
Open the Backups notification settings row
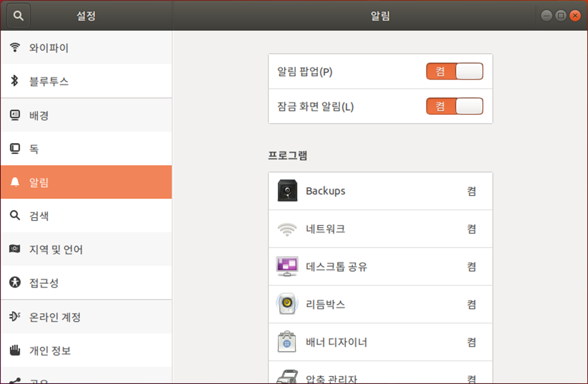pos(380,191)
